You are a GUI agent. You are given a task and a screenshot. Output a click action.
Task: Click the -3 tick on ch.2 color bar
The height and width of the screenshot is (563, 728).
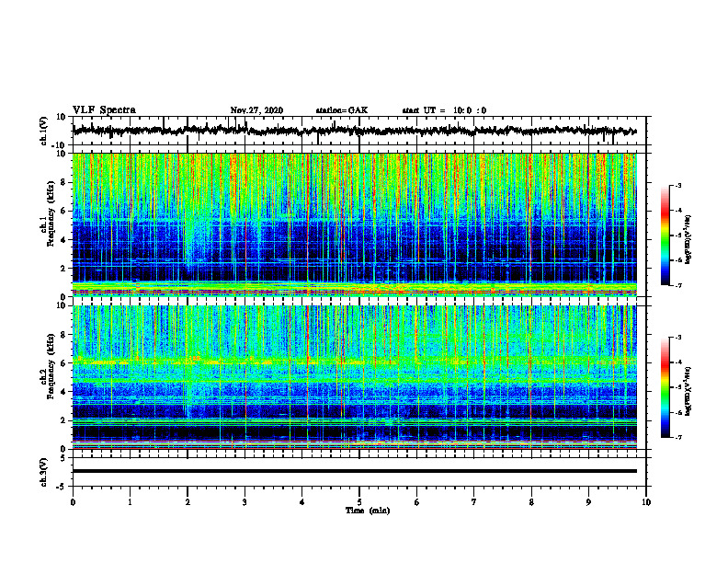[677, 338]
